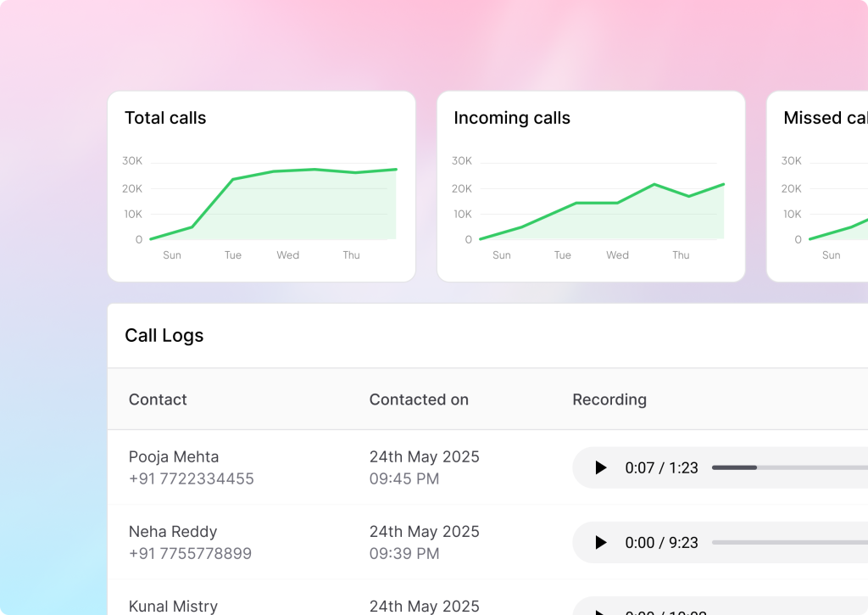The width and height of the screenshot is (868, 615).
Task: Sort by the Contacted on column header
Action: point(419,400)
